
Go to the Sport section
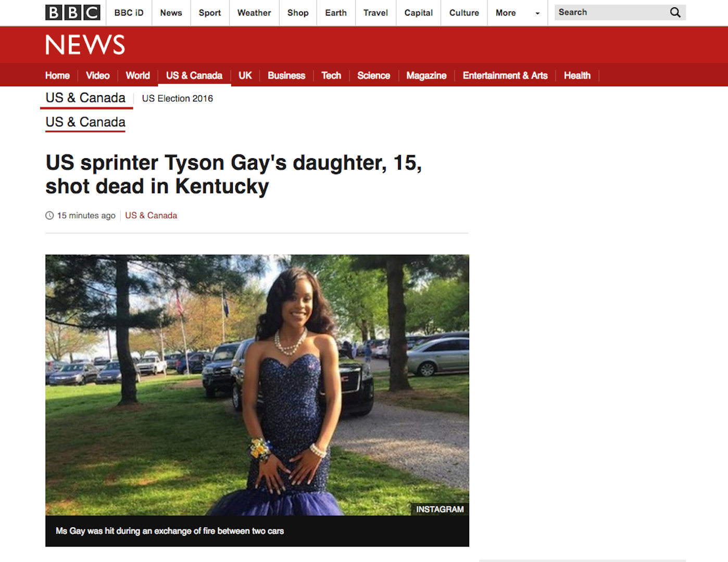pyautogui.click(x=209, y=12)
